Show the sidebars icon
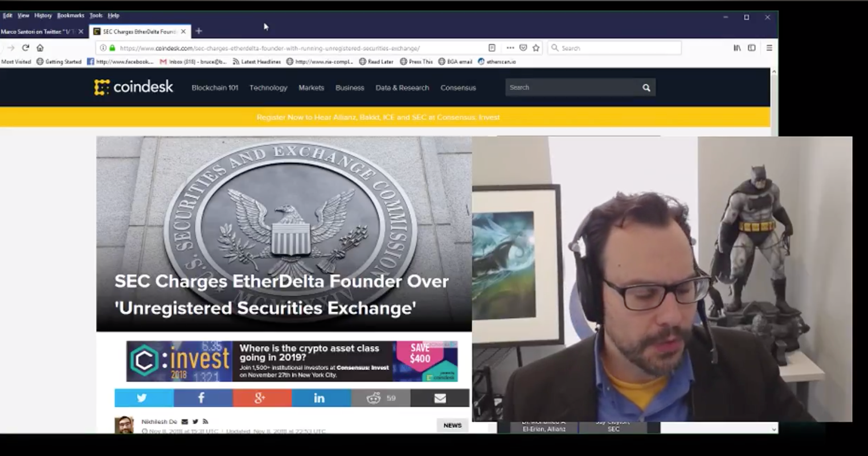Viewport: 868px width, 456px height. (x=752, y=48)
